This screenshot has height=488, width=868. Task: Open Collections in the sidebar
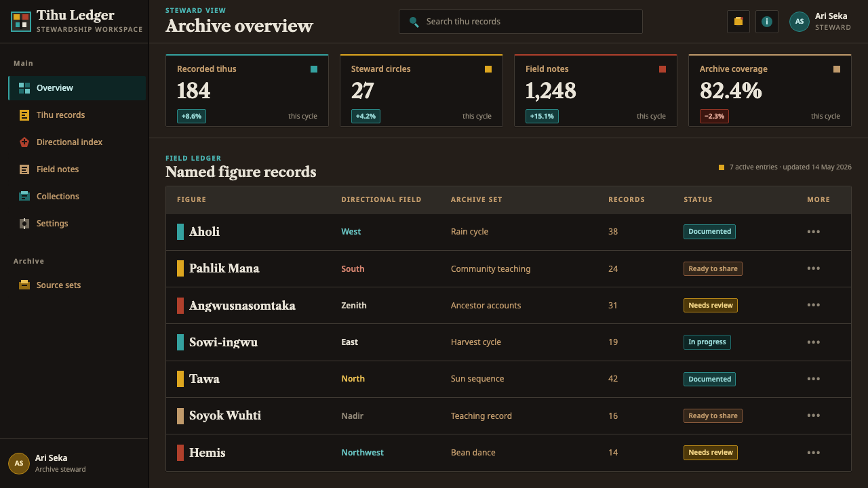tap(77, 197)
